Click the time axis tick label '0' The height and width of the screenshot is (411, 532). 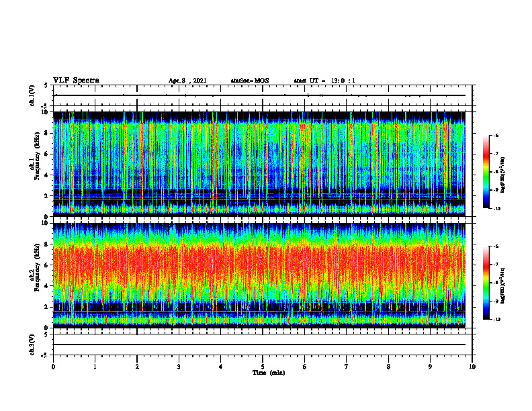click(x=53, y=367)
